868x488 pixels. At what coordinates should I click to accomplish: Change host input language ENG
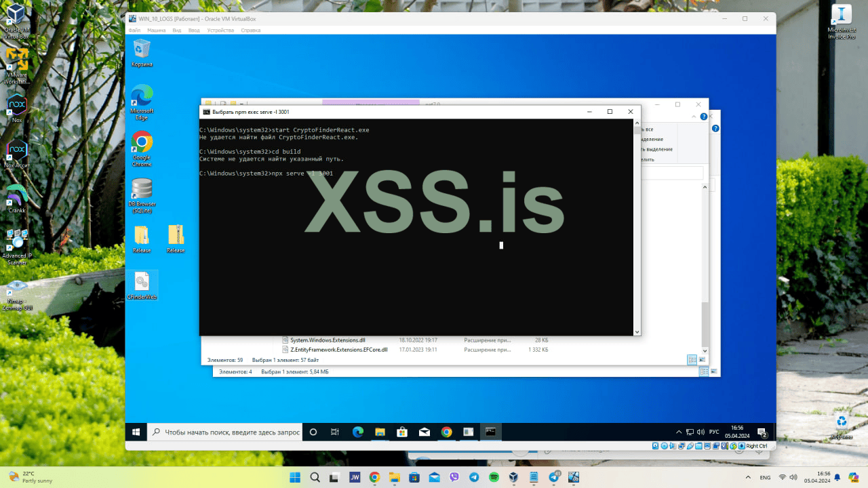click(765, 477)
